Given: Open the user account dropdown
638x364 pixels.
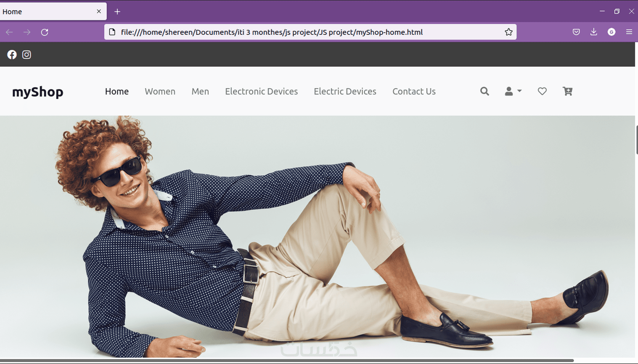Looking at the screenshot, I should tap(513, 91).
